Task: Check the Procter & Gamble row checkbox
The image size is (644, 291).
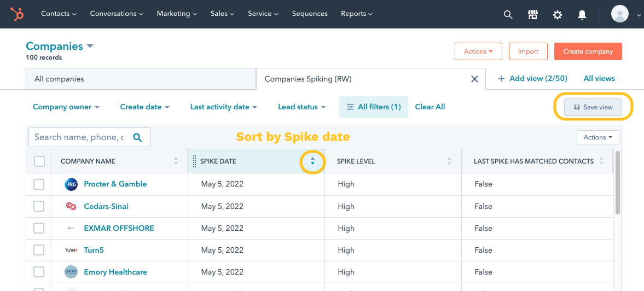Action: click(39, 184)
